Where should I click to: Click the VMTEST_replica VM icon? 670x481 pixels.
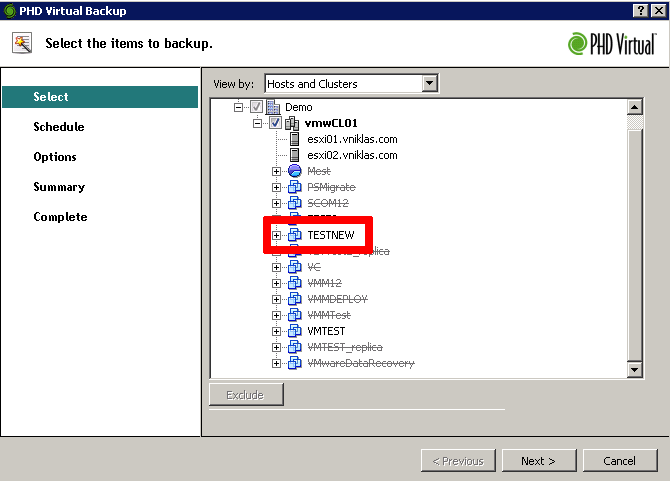point(295,347)
